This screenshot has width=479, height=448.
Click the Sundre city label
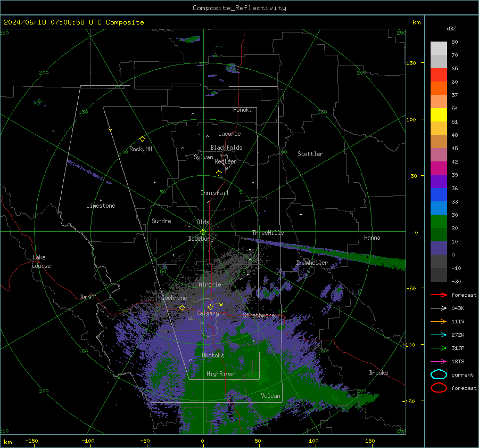click(x=161, y=221)
